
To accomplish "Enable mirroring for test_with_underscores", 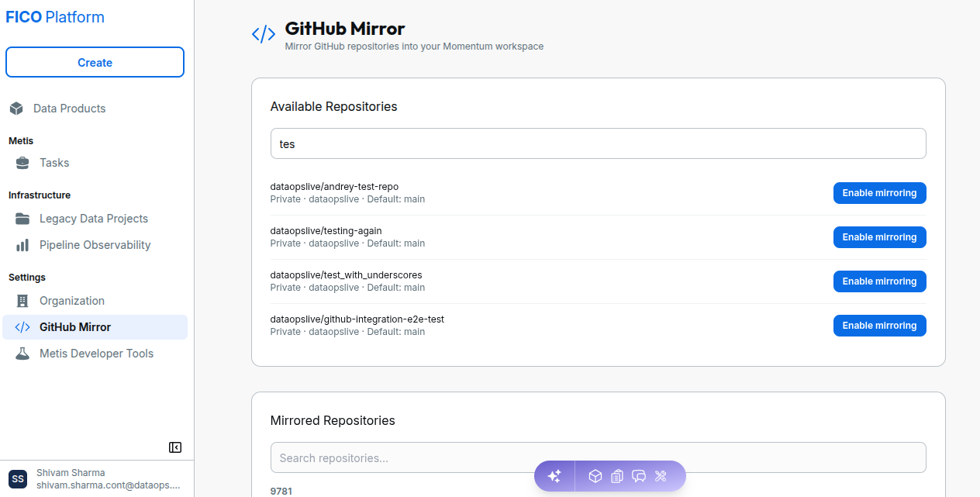I will (x=879, y=281).
